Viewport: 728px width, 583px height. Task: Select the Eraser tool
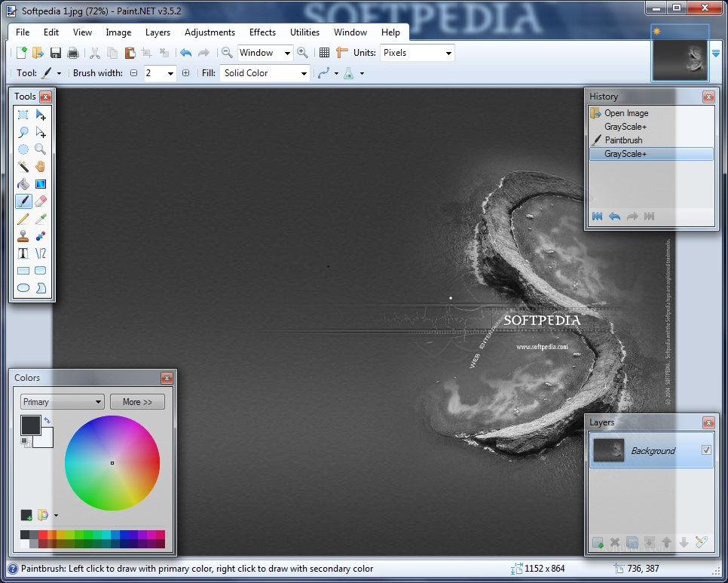41,201
